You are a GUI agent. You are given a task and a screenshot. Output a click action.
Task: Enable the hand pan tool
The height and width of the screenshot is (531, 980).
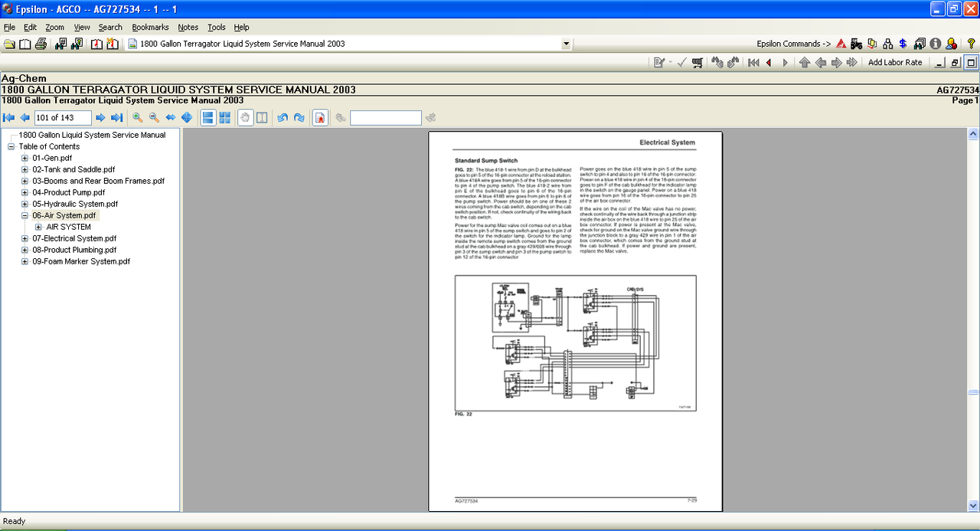pyautogui.click(x=245, y=117)
